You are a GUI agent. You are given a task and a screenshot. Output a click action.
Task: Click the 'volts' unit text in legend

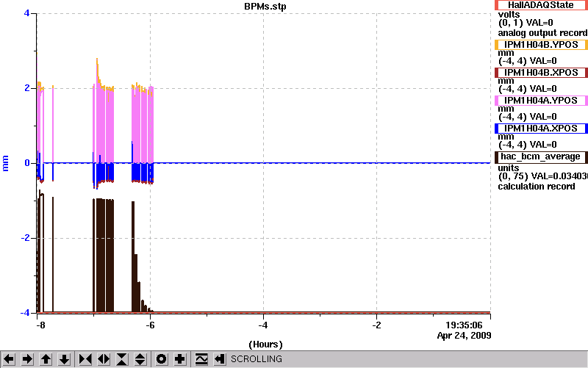[x=509, y=15]
